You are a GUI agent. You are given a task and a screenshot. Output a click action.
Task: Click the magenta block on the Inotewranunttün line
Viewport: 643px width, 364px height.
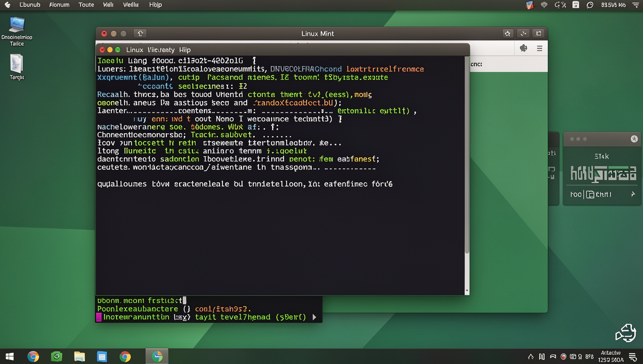[x=99, y=317]
